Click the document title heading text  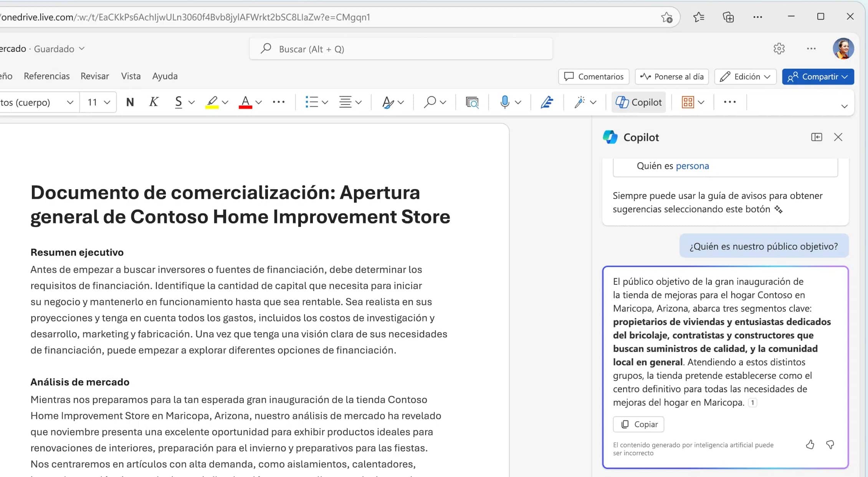pyautogui.click(x=240, y=205)
